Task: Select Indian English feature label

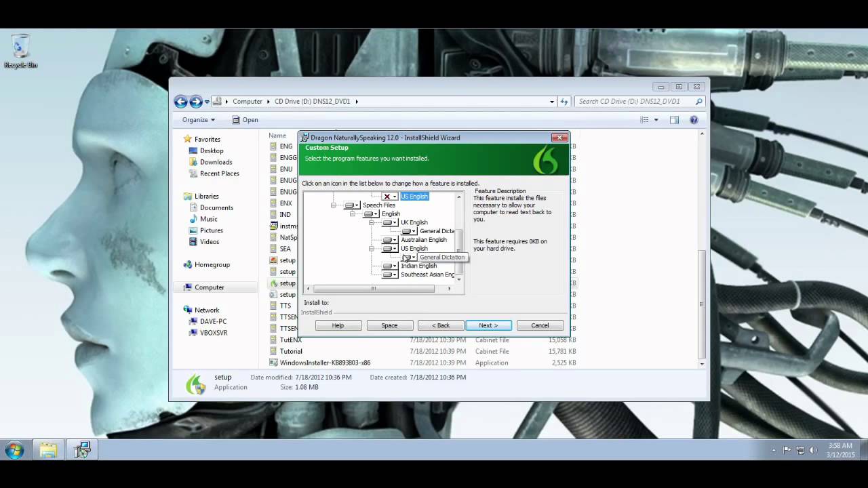Action: pyautogui.click(x=418, y=266)
